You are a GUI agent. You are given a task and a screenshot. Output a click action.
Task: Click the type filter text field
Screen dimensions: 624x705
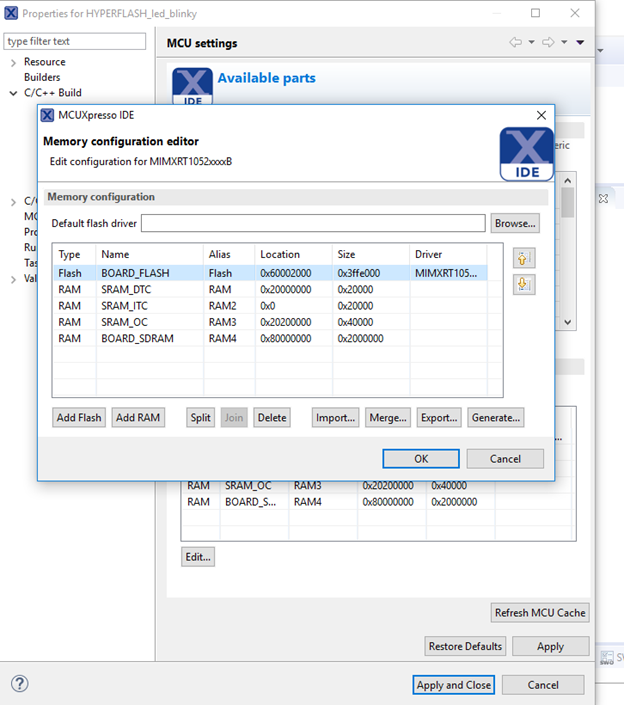pyautogui.click(x=75, y=41)
